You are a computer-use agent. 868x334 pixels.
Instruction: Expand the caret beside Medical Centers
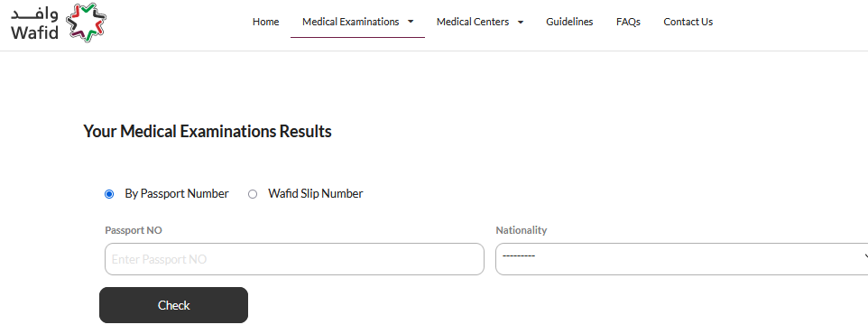[x=521, y=23]
